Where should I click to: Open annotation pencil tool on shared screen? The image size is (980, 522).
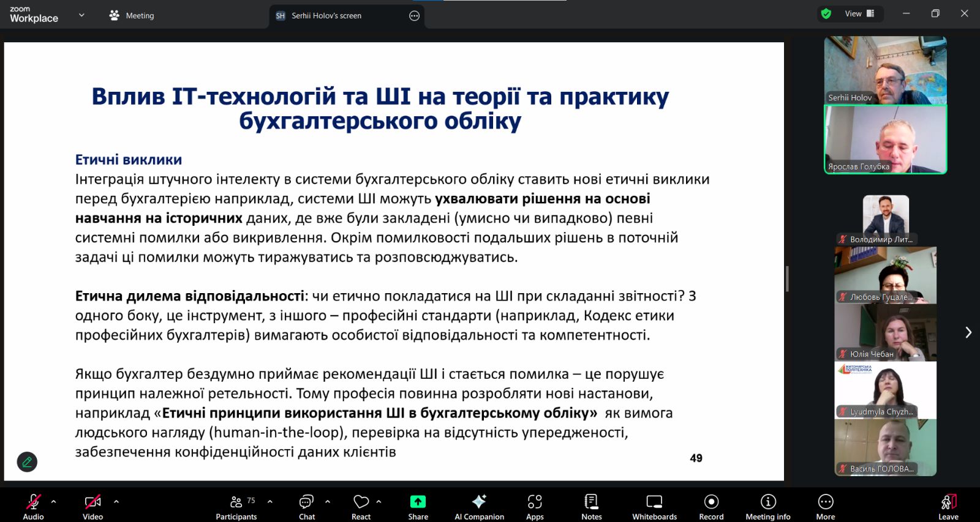click(27, 462)
